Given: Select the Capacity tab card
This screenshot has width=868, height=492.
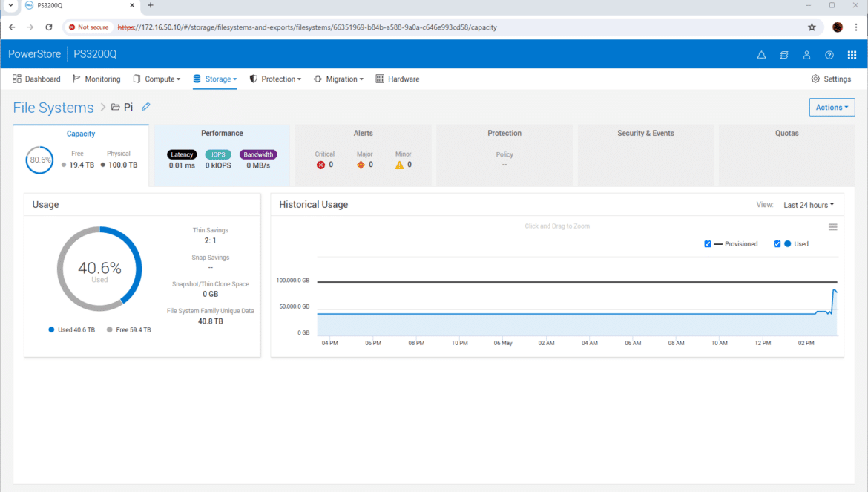Looking at the screenshot, I should coord(81,156).
